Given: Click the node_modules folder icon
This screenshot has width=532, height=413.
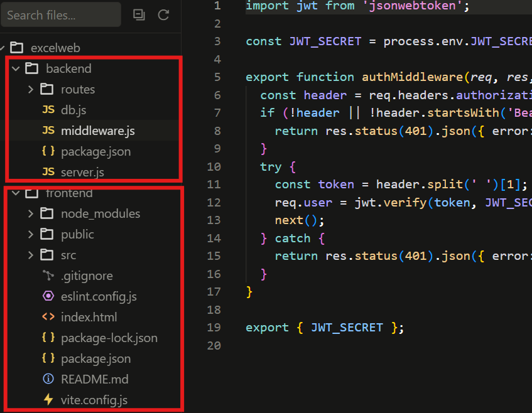Looking at the screenshot, I should (x=47, y=213).
